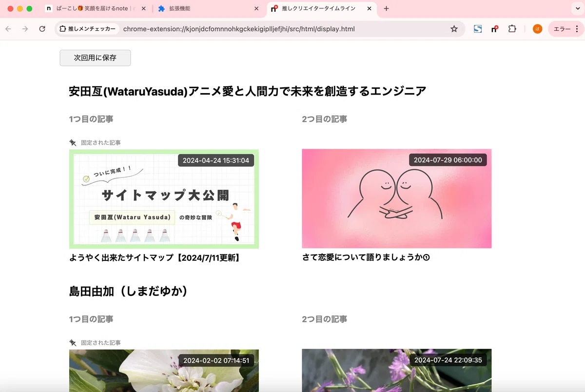Viewport: 585px width, 392px height.
Task: Expand the tab search dropdown arrow
Action: pos(578,9)
